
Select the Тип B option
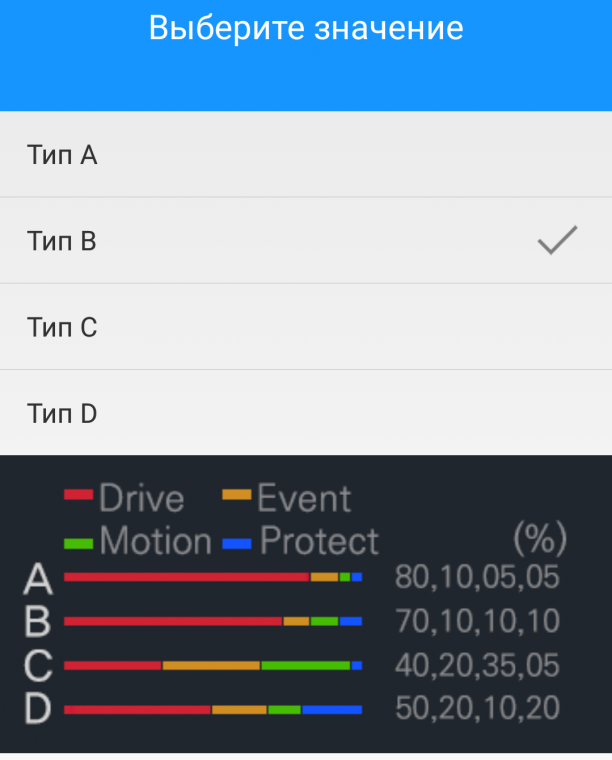click(306, 240)
